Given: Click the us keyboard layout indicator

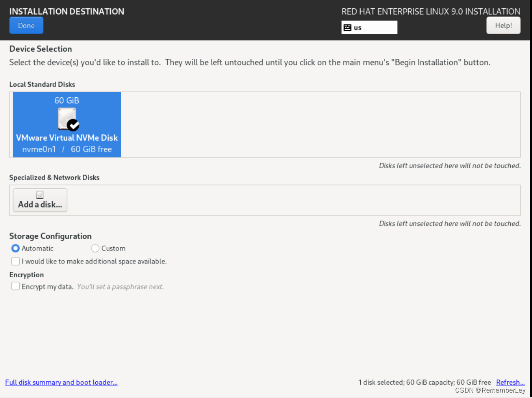Looking at the screenshot, I should (x=369, y=28).
